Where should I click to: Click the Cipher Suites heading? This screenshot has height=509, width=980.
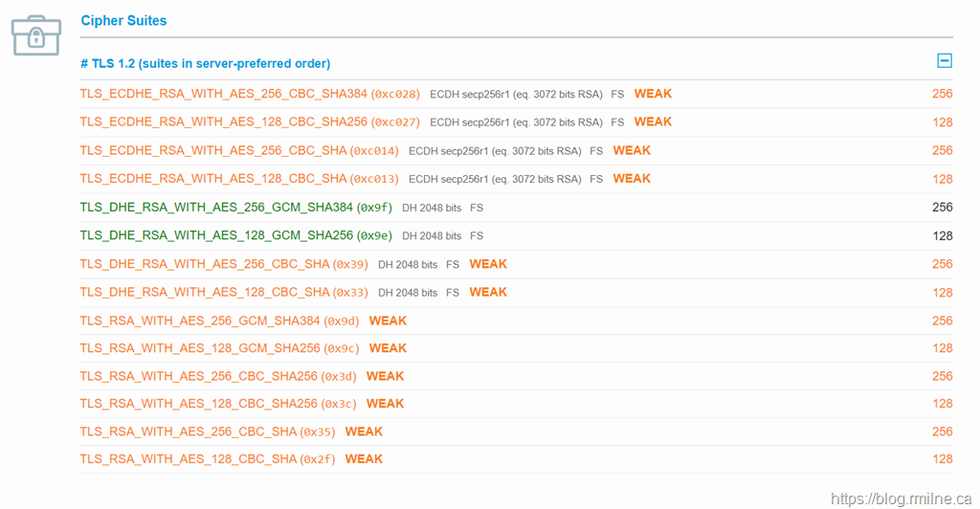(x=123, y=20)
